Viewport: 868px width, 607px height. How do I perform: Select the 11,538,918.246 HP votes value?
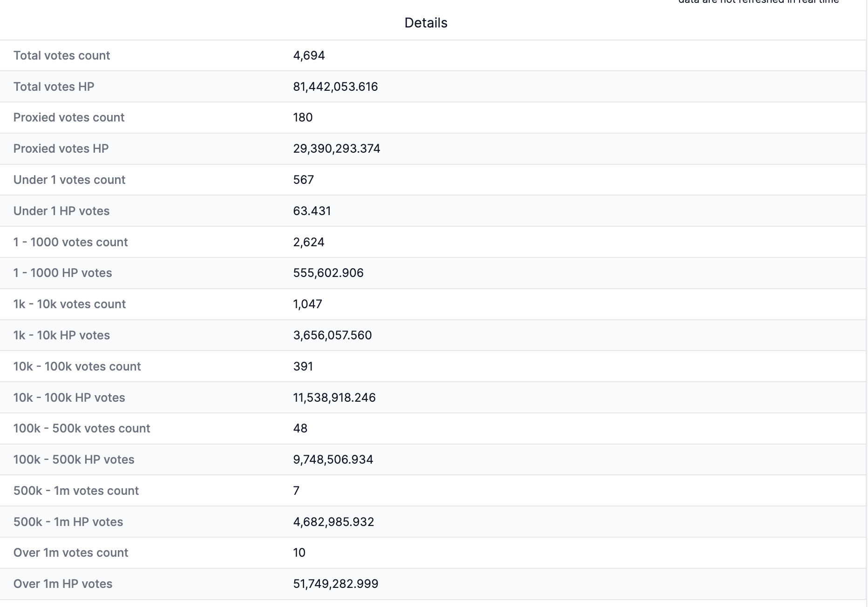point(334,398)
